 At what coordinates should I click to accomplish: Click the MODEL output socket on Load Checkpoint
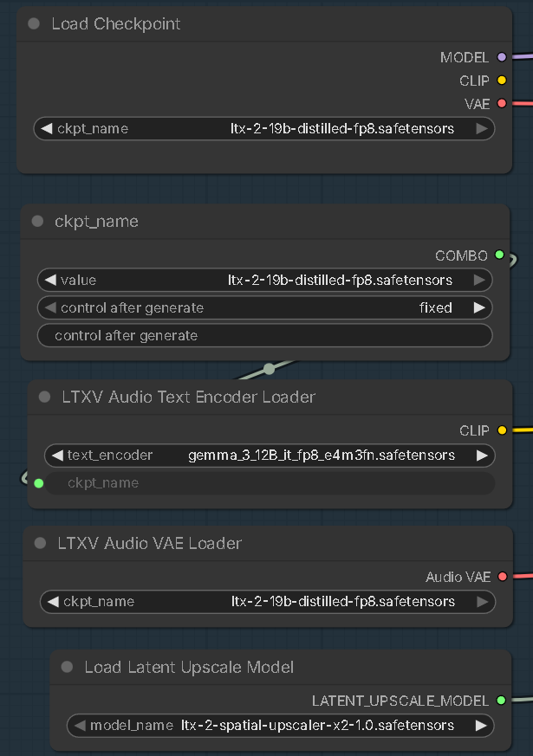502,57
